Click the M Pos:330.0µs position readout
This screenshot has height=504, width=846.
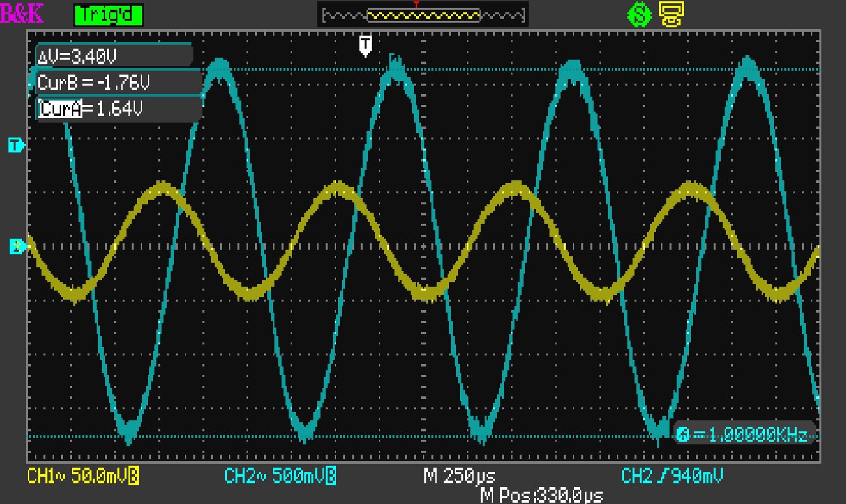[541, 496]
